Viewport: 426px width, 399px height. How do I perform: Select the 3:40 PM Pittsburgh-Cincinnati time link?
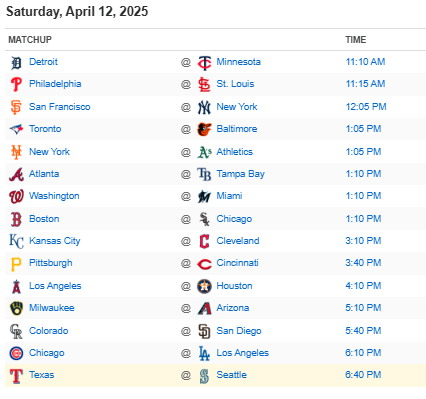tap(363, 263)
